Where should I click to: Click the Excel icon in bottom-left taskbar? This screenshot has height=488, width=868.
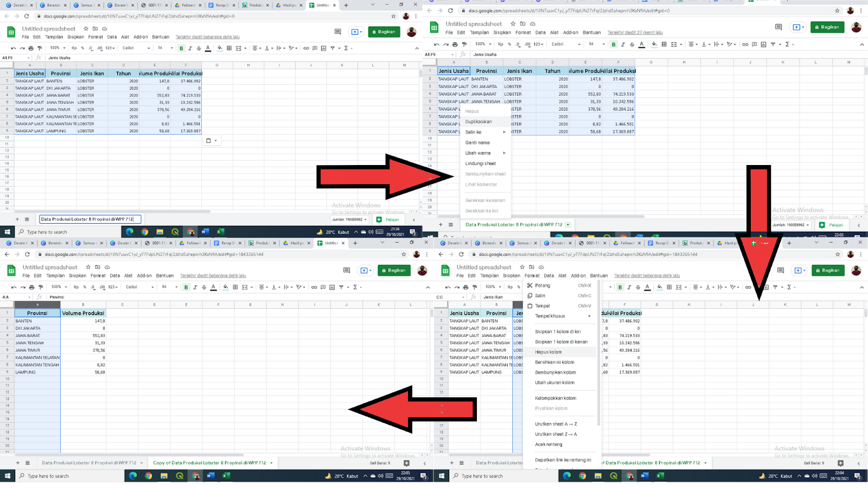(226, 476)
